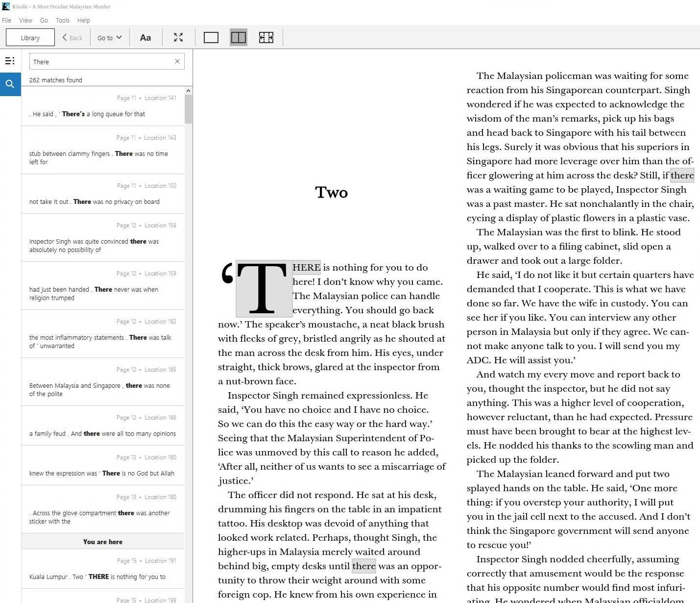The width and height of the screenshot is (700, 603).
Task: Open the table of contents panel icon
Action: [10, 61]
